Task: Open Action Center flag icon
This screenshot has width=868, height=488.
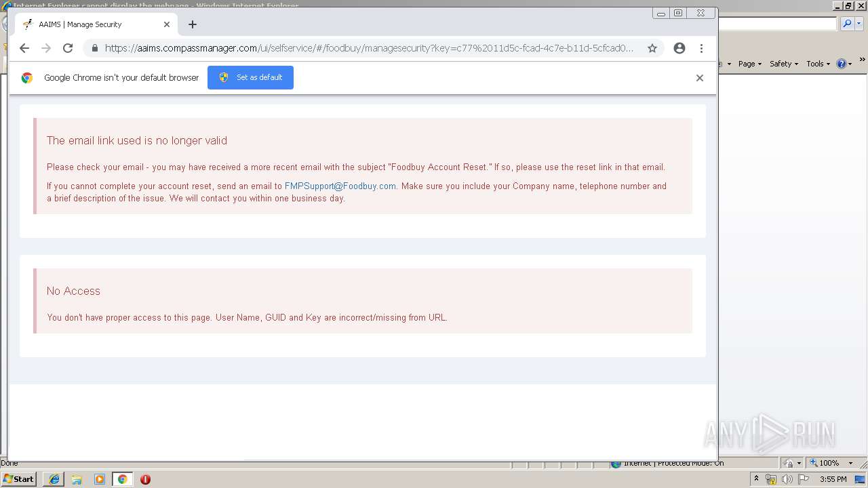Action: pyautogui.click(x=804, y=479)
